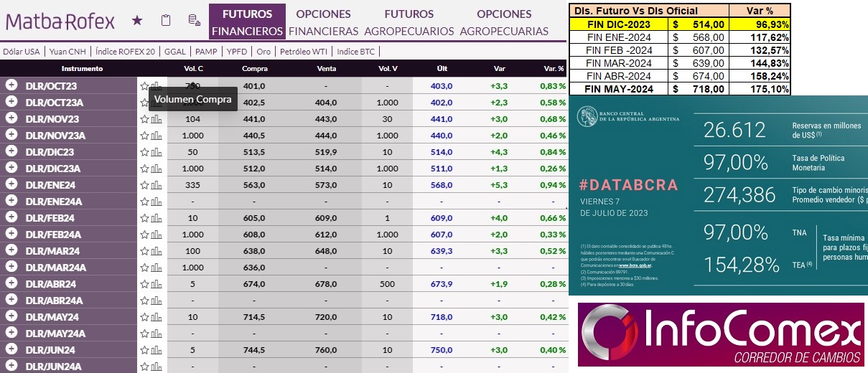Switch to Opciones Financieras tab
This screenshot has height=373, width=868.
(x=324, y=22)
